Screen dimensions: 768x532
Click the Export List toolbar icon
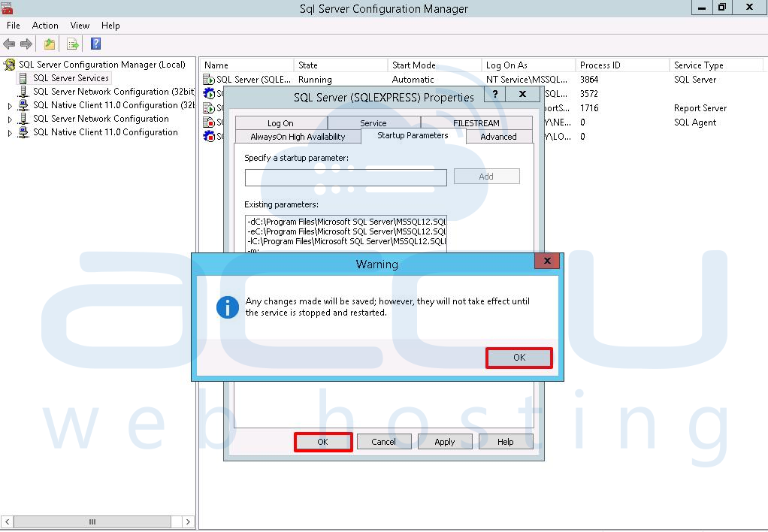(72, 44)
